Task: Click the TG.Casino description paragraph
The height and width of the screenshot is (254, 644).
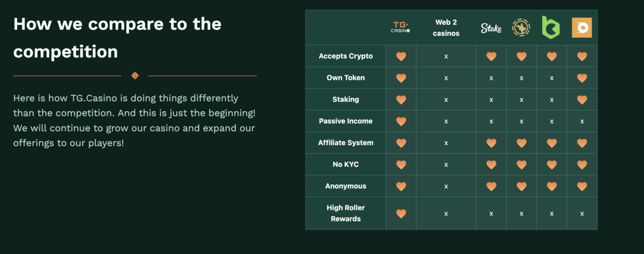Action: tap(134, 121)
